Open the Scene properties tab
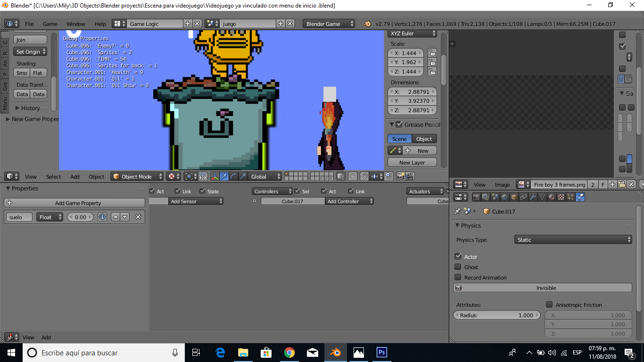The height and width of the screenshot is (362, 644). click(x=495, y=197)
